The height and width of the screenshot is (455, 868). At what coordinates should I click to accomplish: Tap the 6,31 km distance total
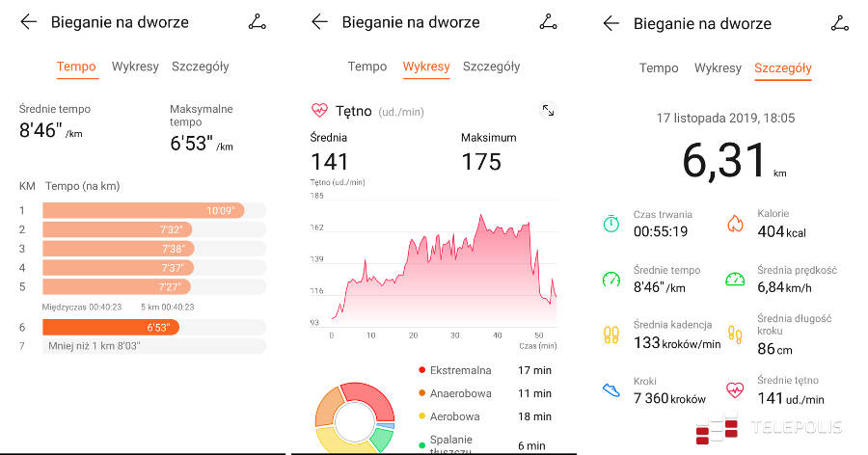point(725,161)
